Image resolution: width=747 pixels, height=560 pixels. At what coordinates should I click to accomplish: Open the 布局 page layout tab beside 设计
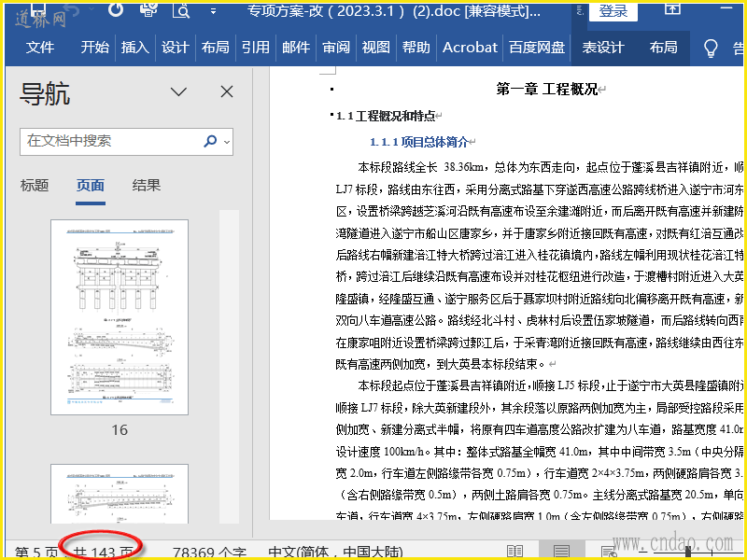[x=216, y=48]
